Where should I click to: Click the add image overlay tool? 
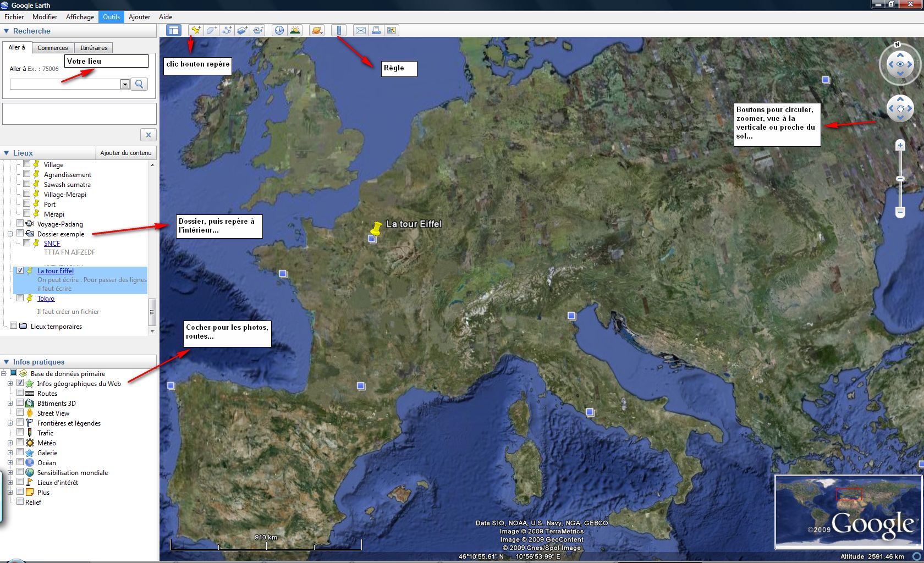pyautogui.click(x=243, y=30)
